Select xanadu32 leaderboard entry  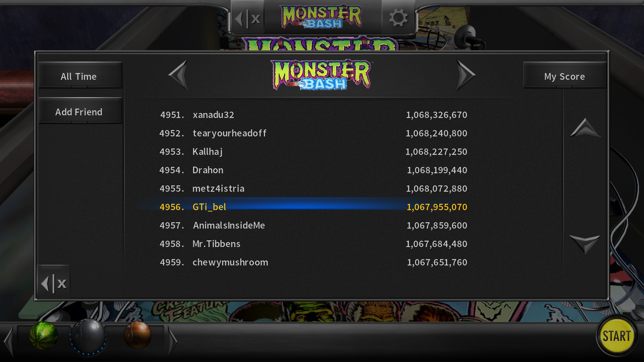(x=313, y=115)
